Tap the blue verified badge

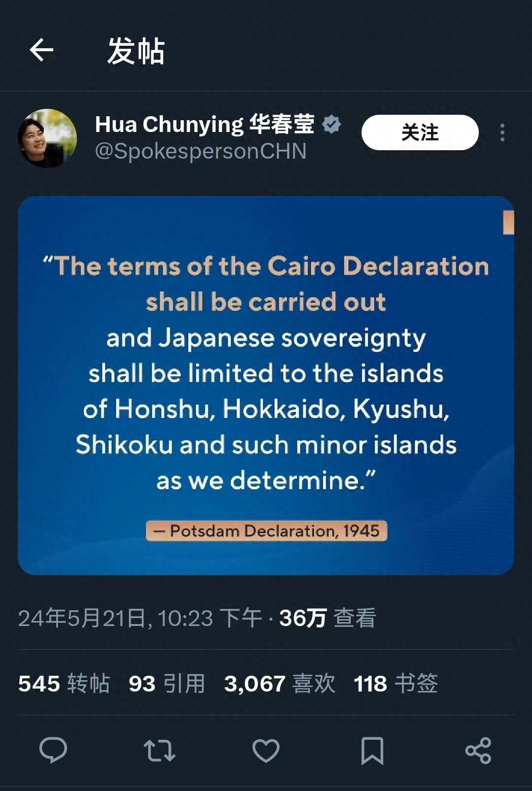tap(332, 124)
